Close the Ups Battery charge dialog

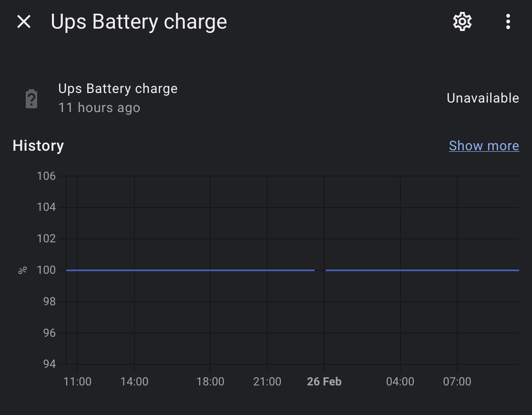click(24, 21)
